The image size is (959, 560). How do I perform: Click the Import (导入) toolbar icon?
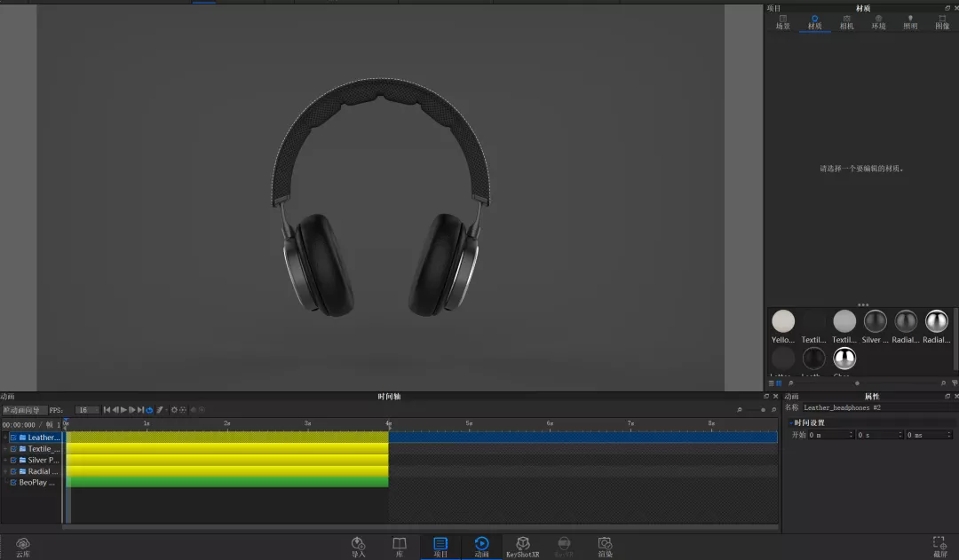click(358, 547)
